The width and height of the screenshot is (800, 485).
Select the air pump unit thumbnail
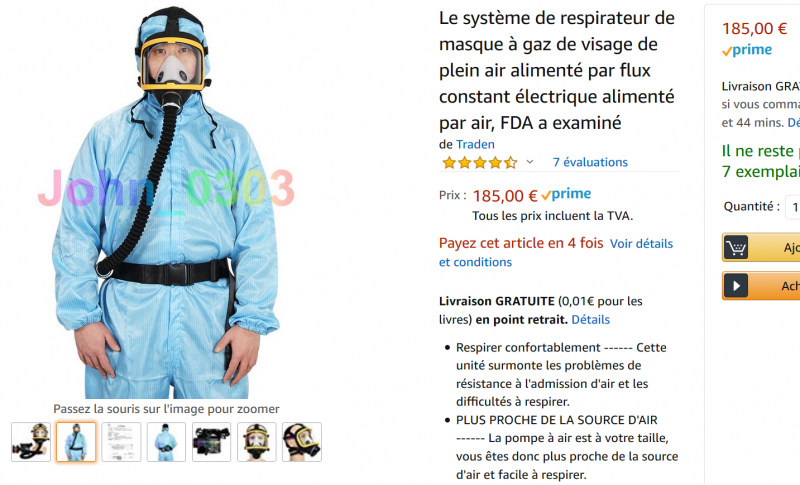(x=211, y=442)
